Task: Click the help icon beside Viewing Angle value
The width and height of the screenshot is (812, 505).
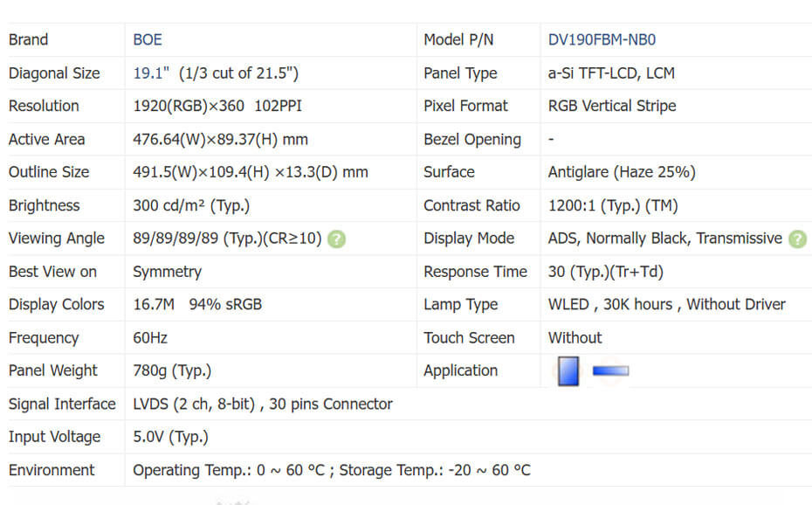Action: tap(337, 239)
